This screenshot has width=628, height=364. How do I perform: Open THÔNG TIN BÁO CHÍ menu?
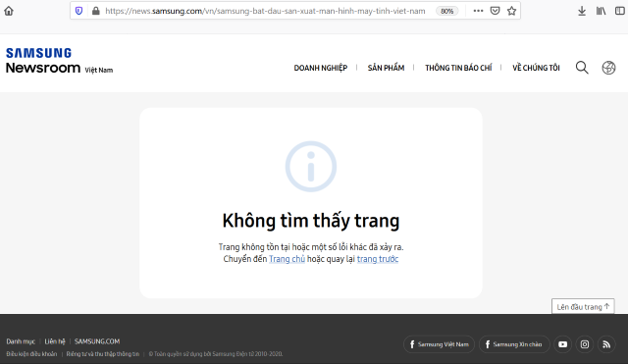coord(458,68)
